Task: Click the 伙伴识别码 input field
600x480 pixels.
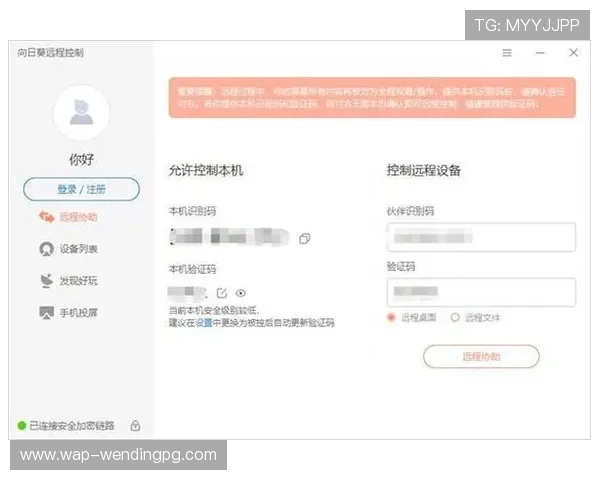Action: [x=481, y=237]
